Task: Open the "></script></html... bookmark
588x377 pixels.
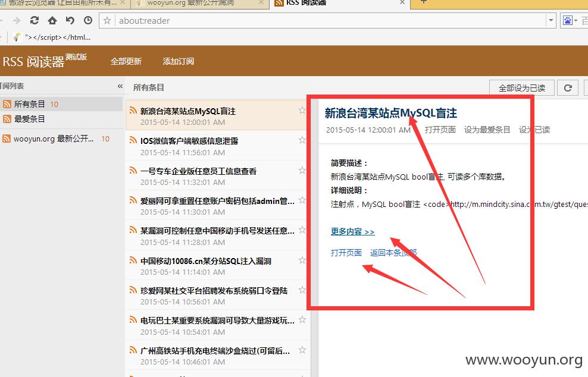Action: click(x=52, y=37)
